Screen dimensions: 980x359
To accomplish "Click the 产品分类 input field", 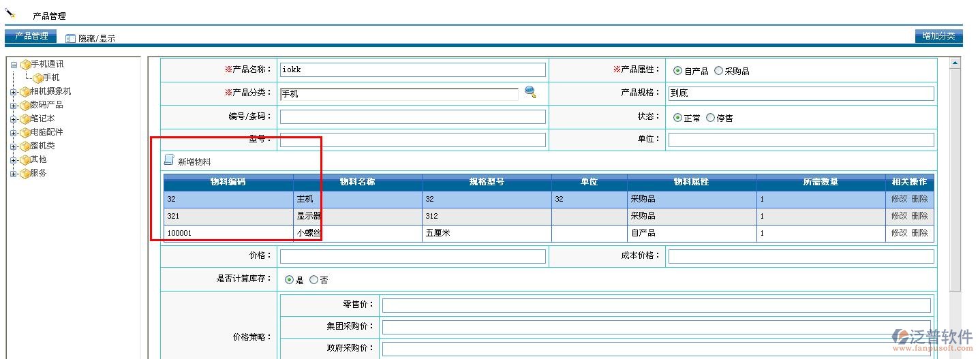I will 399,93.
